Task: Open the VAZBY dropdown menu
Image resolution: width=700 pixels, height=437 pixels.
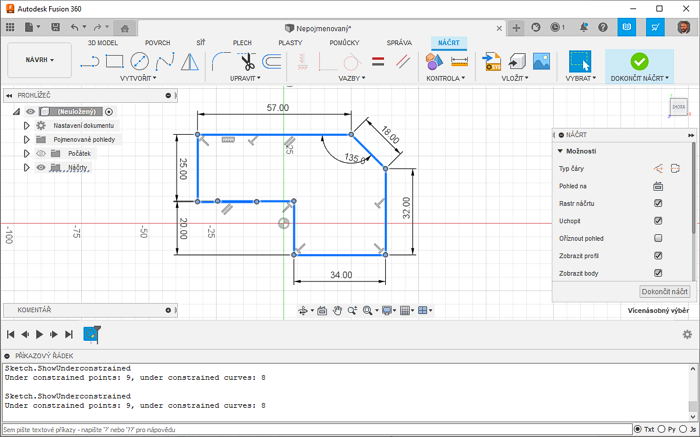Action: point(352,78)
